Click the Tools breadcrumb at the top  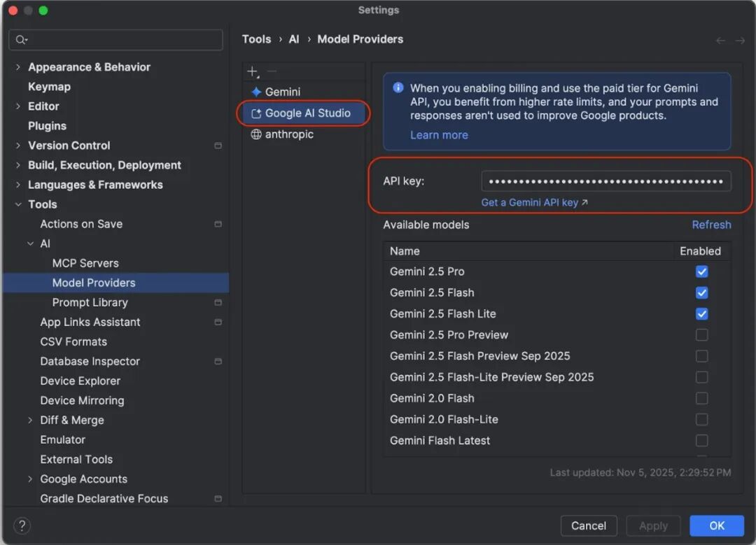pos(256,39)
